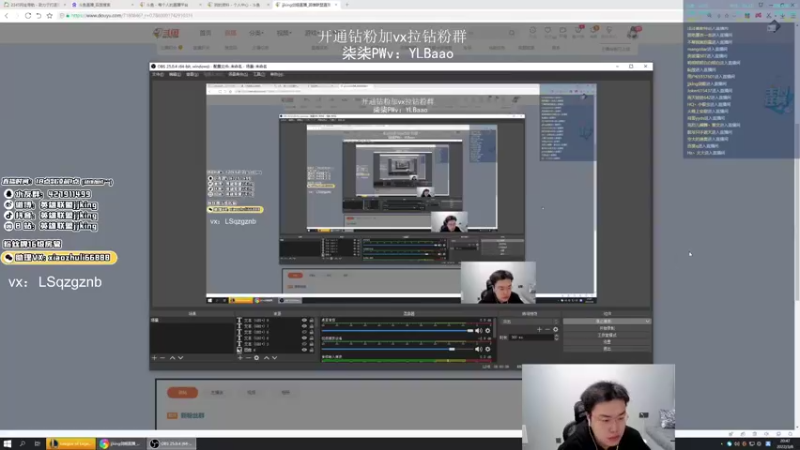
Task: Open settings gear of first mixer channel
Action: point(488,331)
